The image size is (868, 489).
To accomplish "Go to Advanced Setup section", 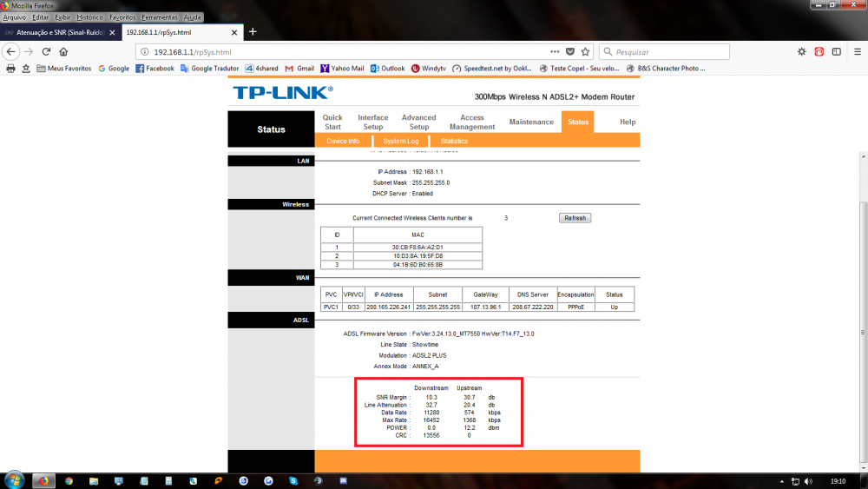I will pos(418,122).
